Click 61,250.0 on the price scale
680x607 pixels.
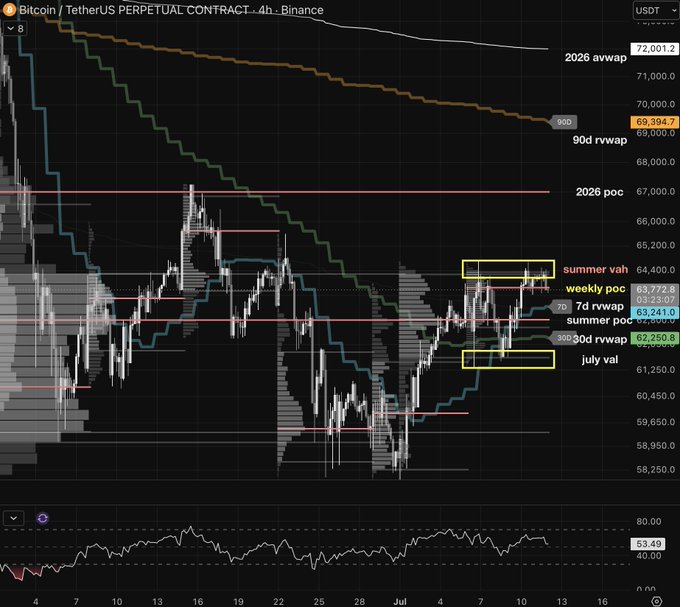[655, 369]
